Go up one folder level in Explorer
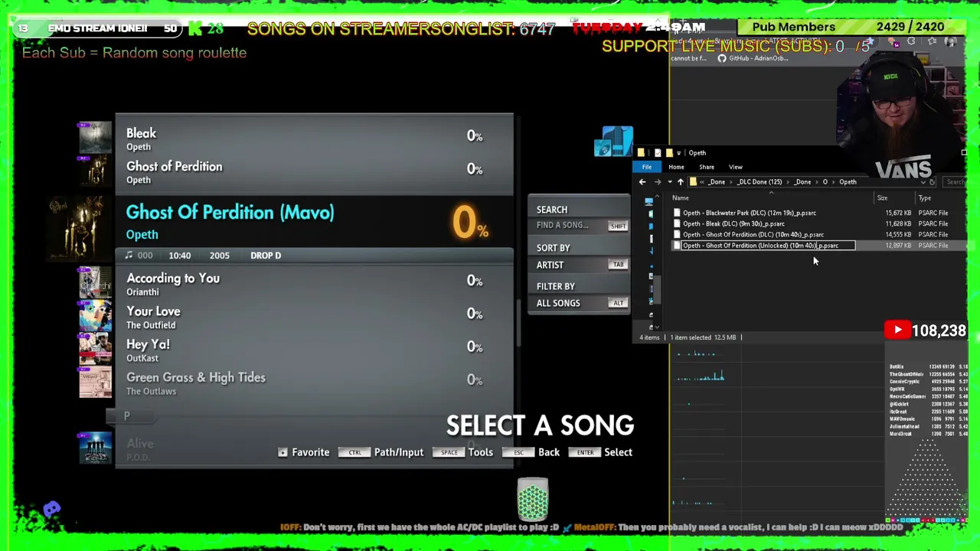Screen dimensions: 980x551 click(680, 182)
